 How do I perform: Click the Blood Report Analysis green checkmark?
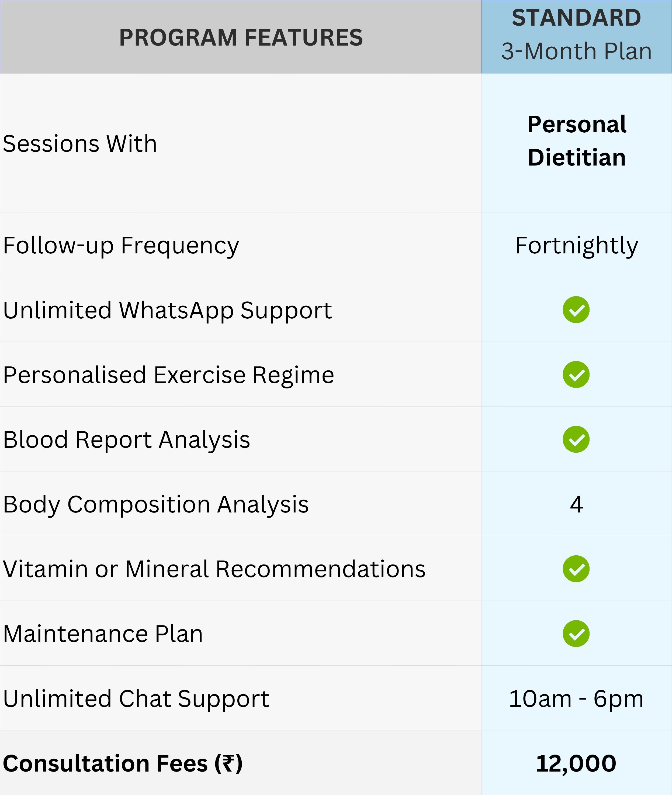(576, 439)
